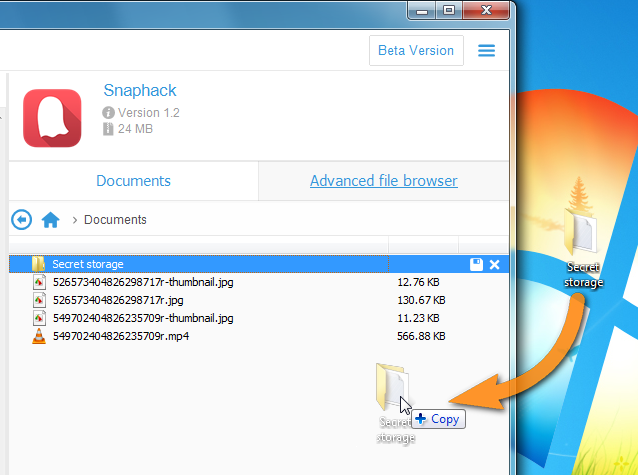
Task: Click the Documents breadcrumb
Action: pos(115,220)
